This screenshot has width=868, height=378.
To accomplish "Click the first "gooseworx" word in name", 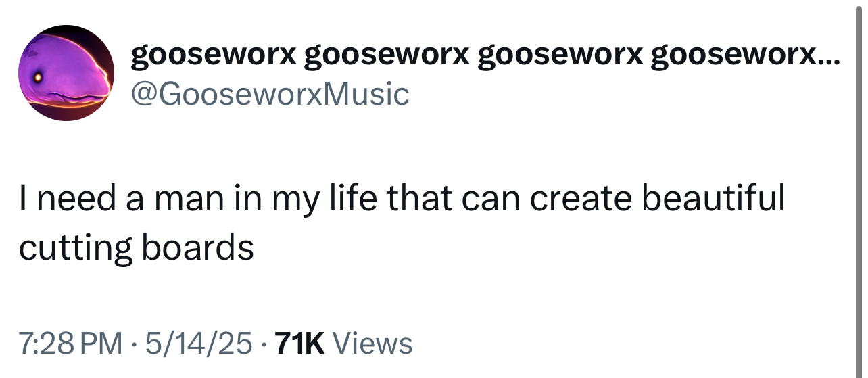I will 212,55.
